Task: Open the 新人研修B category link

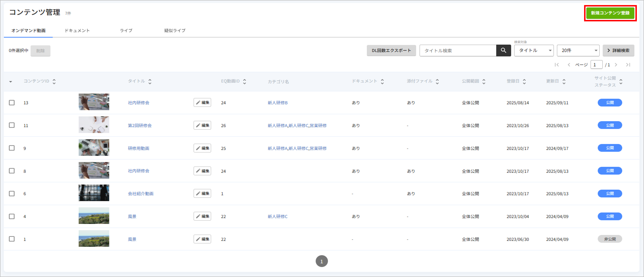Action: click(278, 103)
